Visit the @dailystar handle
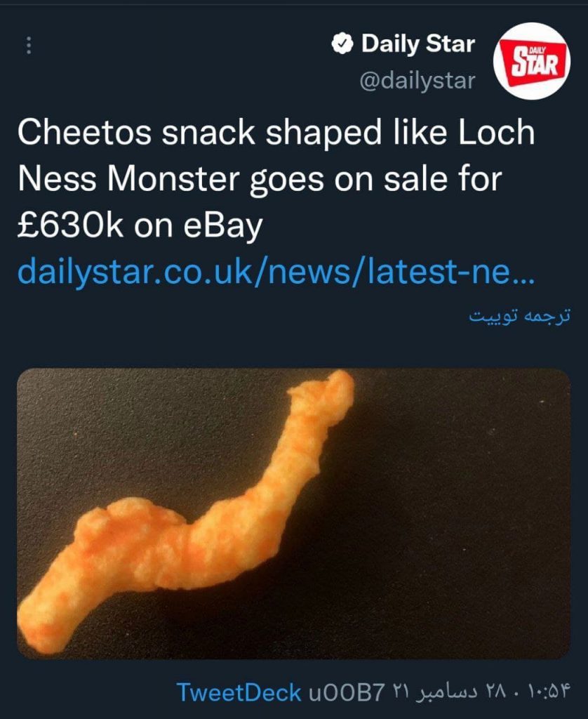The width and height of the screenshot is (588, 719). [x=417, y=81]
